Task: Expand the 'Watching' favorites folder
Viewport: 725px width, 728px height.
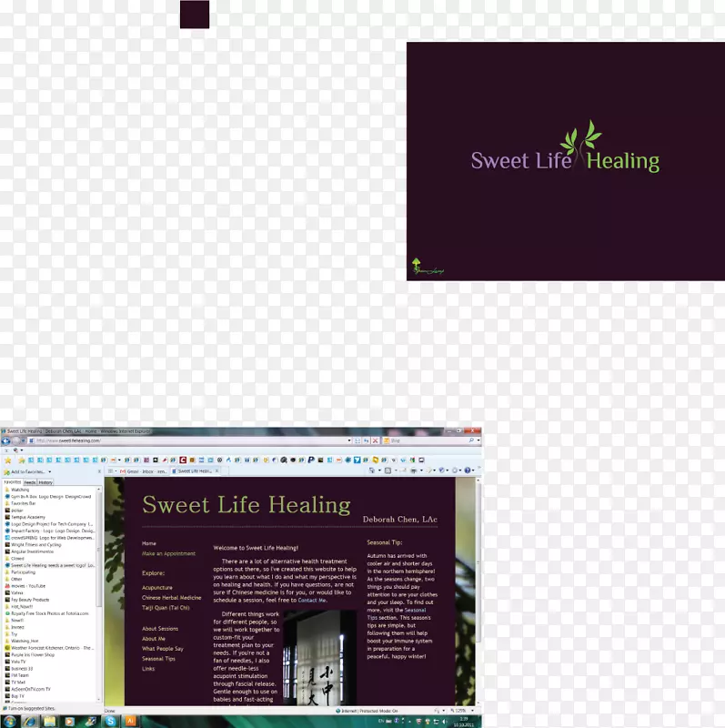Action: coord(20,490)
